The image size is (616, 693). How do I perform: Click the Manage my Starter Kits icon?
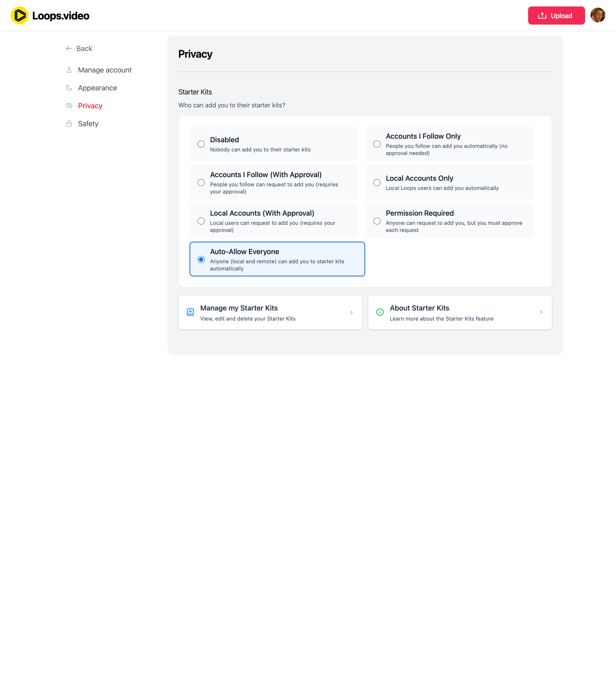coord(191,312)
